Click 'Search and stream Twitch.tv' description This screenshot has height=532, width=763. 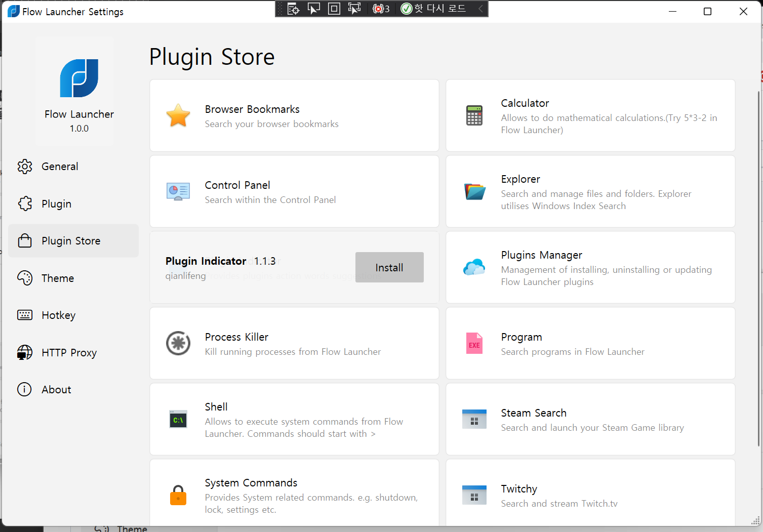(x=559, y=504)
